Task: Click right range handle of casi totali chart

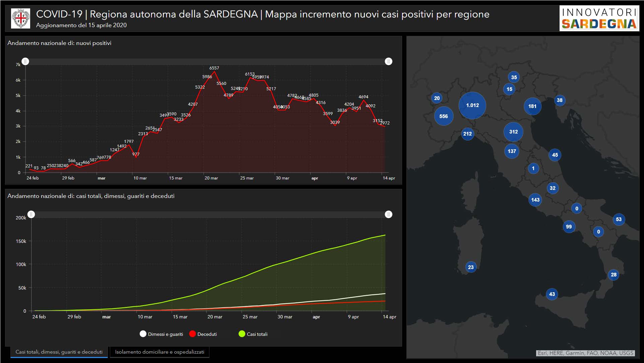Action: click(388, 214)
